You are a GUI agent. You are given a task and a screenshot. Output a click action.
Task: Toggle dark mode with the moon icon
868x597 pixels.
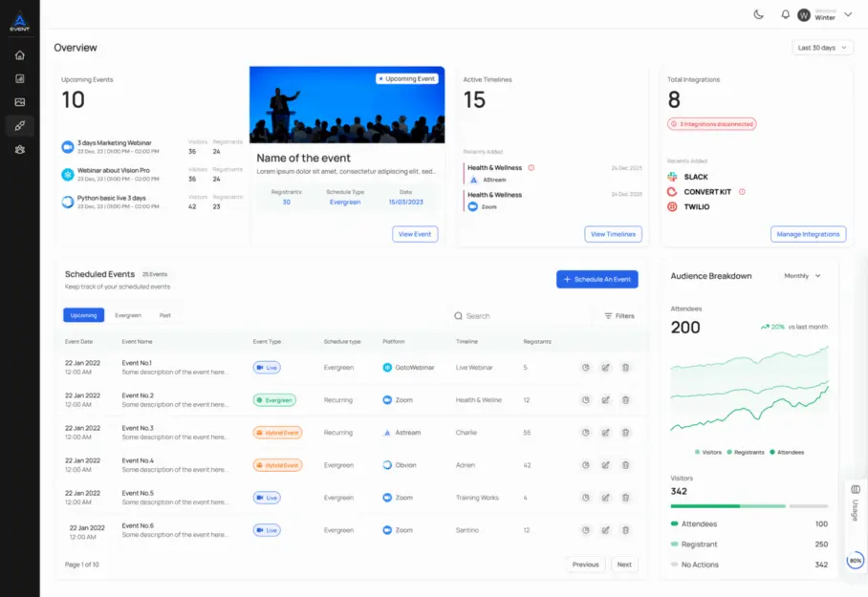[x=757, y=14]
